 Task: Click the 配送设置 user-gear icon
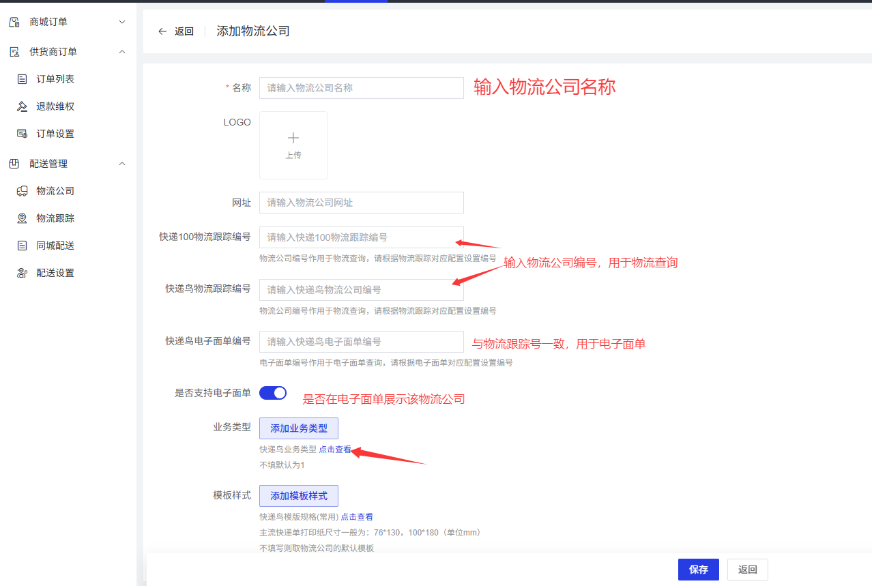pos(22,273)
